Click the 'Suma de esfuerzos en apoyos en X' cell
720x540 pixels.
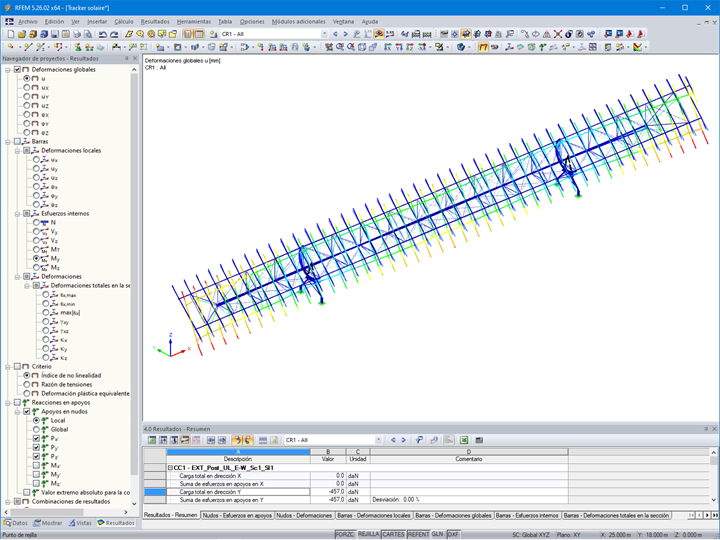(238, 484)
